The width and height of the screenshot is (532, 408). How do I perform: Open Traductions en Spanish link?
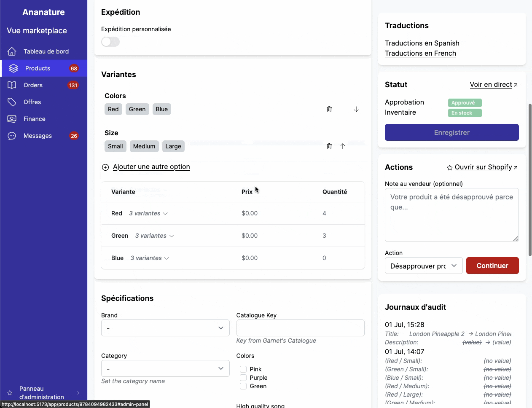tap(422, 43)
